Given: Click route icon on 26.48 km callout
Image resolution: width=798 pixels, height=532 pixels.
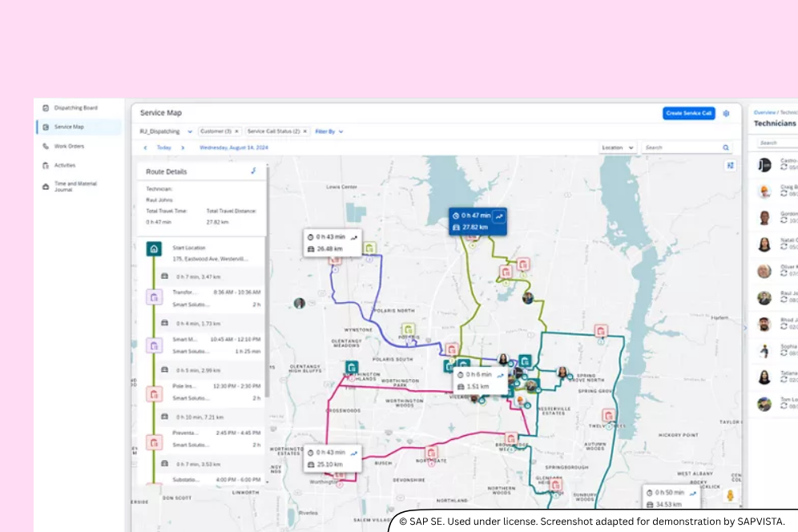Looking at the screenshot, I should pos(354,237).
